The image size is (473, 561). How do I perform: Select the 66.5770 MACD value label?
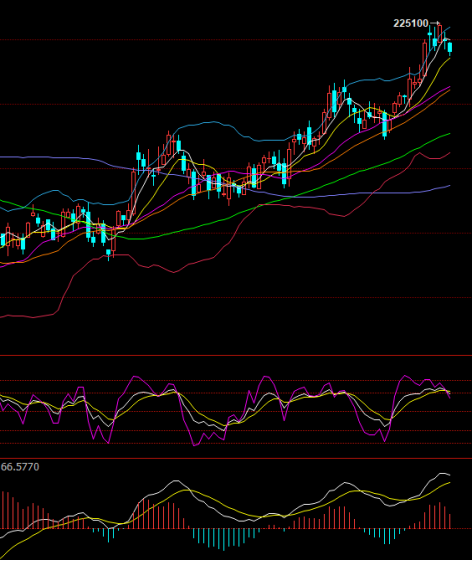click(x=20, y=467)
